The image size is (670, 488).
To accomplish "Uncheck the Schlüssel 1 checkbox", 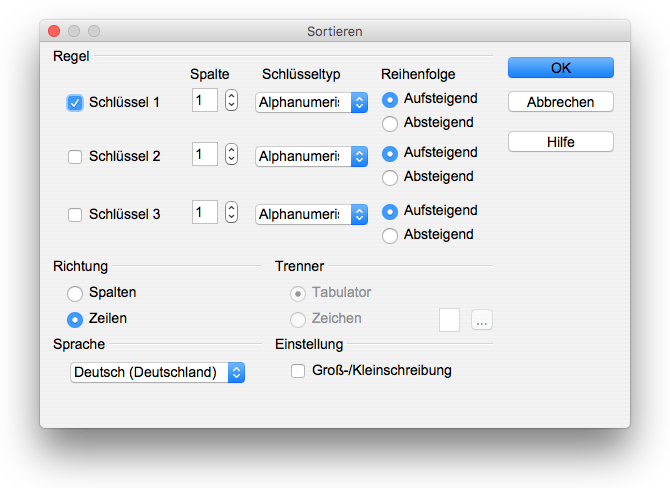I will click(x=75, y=103).
